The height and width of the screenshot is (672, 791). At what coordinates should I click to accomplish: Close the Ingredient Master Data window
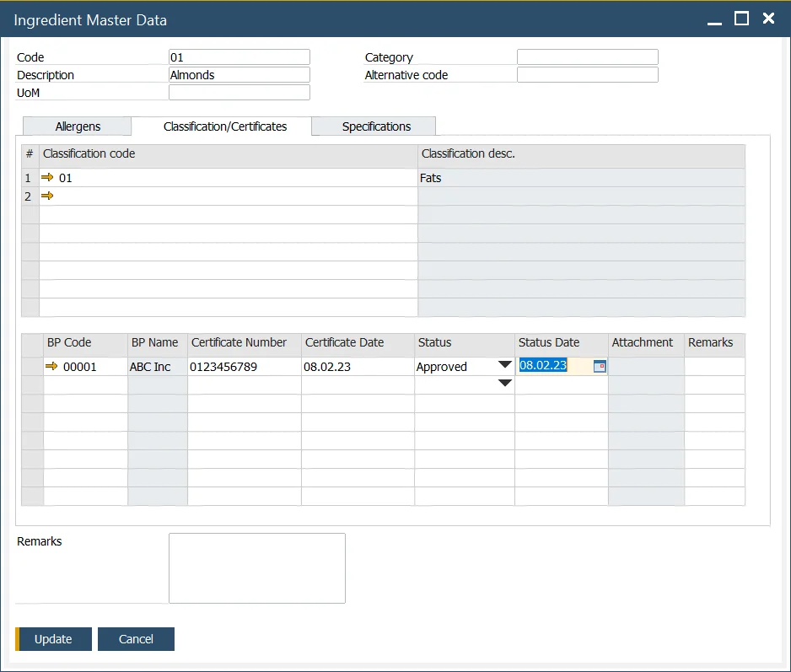(x=768, y=19)
